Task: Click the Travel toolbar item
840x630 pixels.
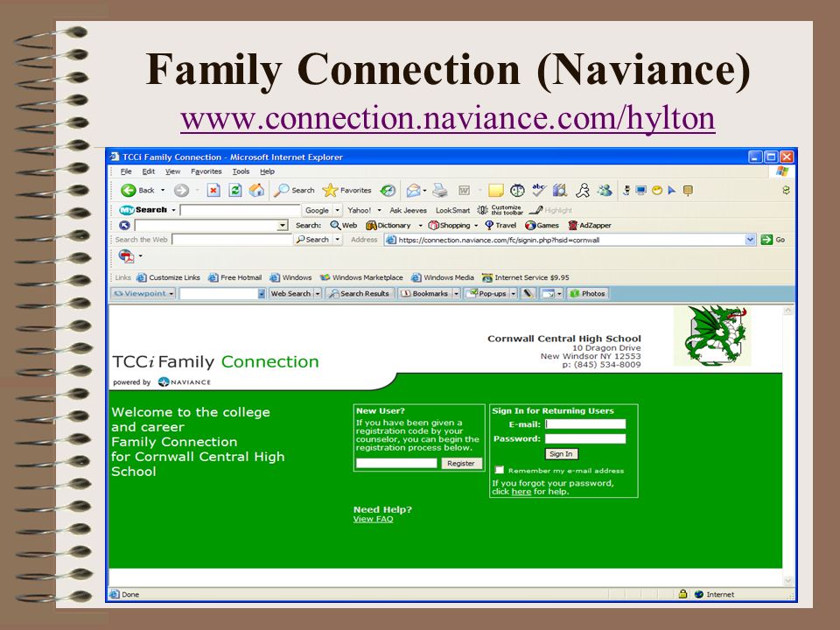Action: [x=500, y=226]
